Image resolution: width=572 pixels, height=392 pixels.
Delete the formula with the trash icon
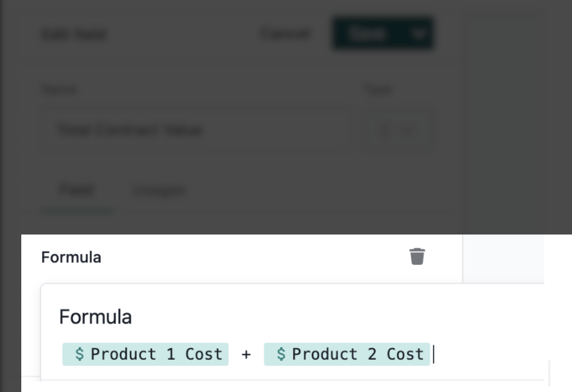[417, 257]
